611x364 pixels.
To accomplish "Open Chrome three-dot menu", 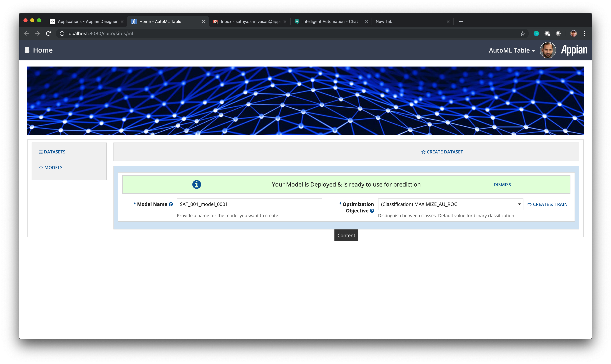I will pos(584,34).
